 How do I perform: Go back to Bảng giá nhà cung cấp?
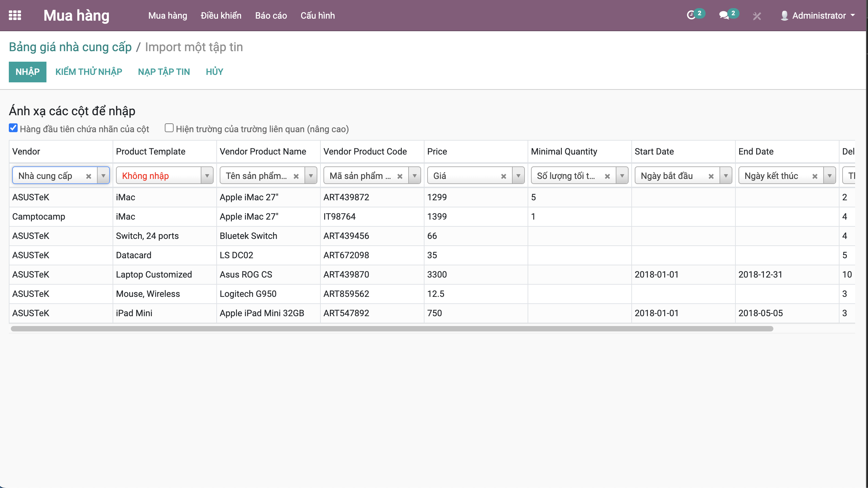tap(70, 47)
